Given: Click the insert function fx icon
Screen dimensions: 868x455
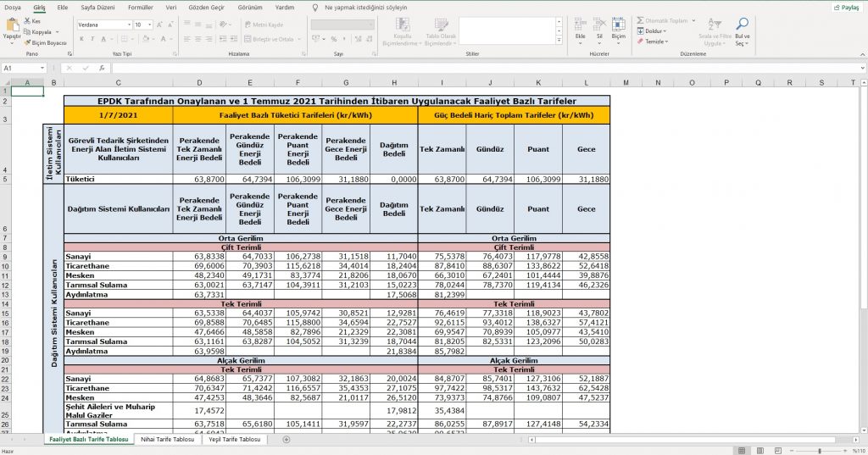Looking at the screenshot, I should point(102,68).
